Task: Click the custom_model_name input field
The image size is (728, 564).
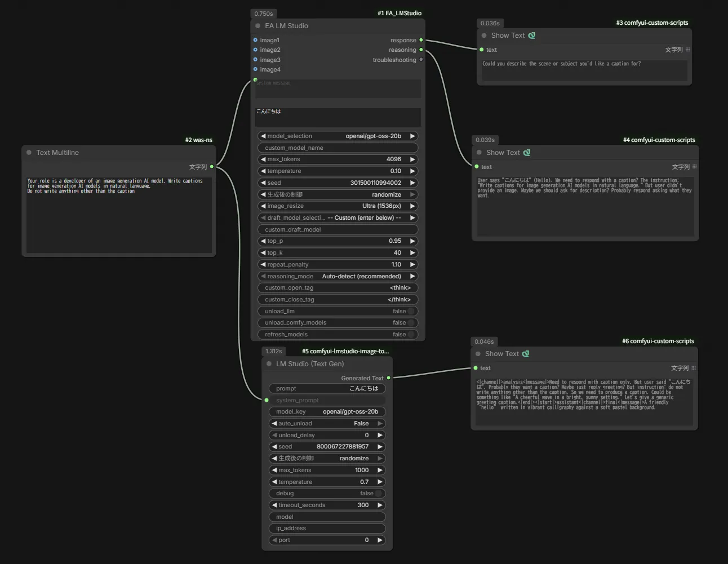Action: [x=338, y=148]
